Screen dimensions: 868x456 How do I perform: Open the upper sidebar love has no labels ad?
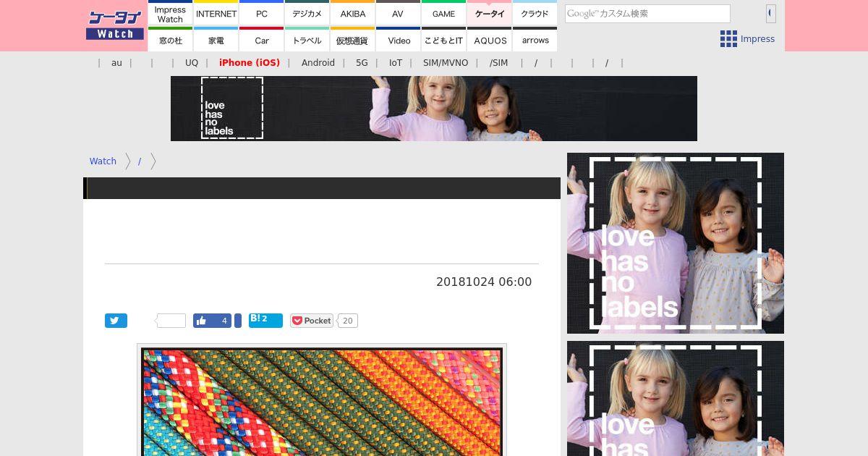tap(676, 243)
